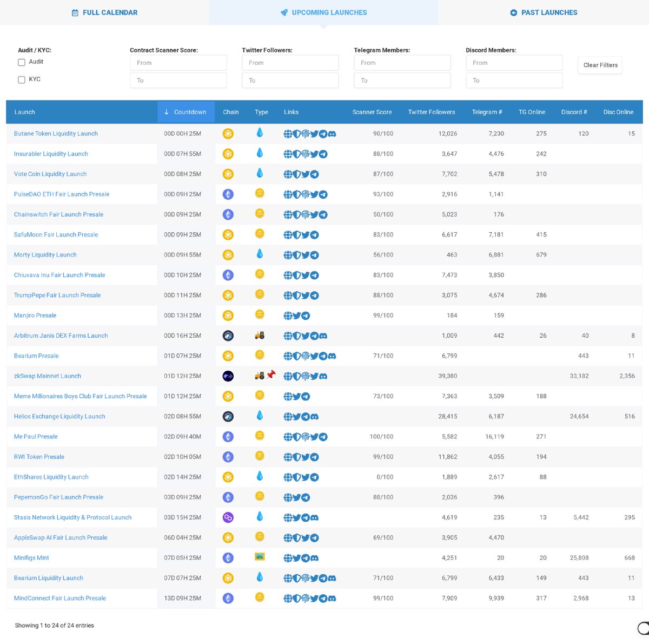The image size is (649, 644).
Task: Focus Discord Members To field
Action: click(x=514, y=80)
